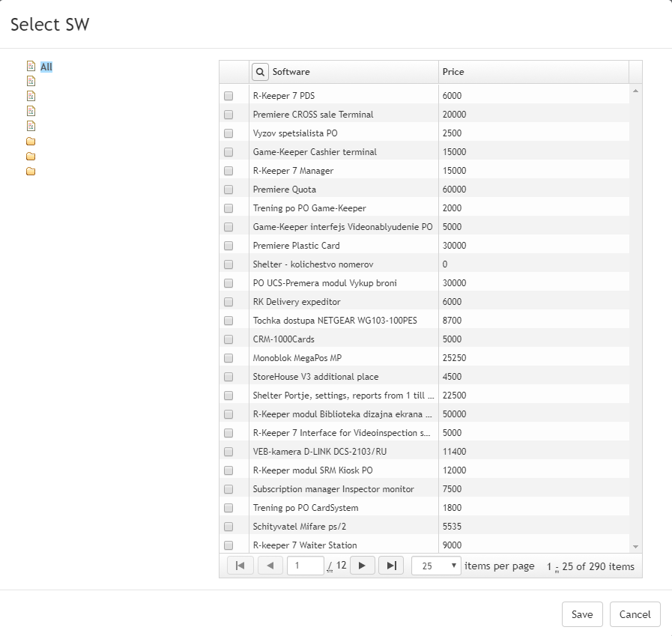Check Subscription manager Inspector monitor row
The height and width of the screenshot is (636, 672).
[228, 489]
